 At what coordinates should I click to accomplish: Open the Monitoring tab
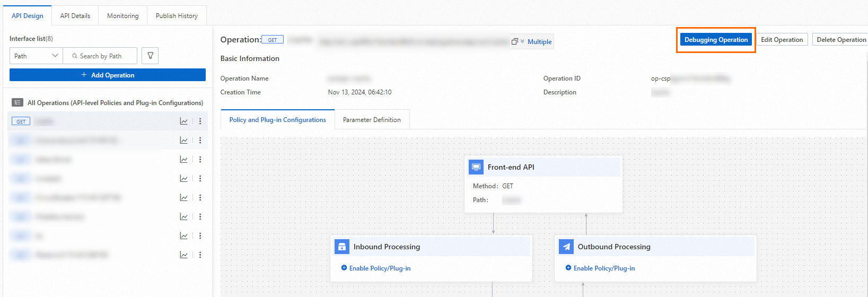coord(123,16)
